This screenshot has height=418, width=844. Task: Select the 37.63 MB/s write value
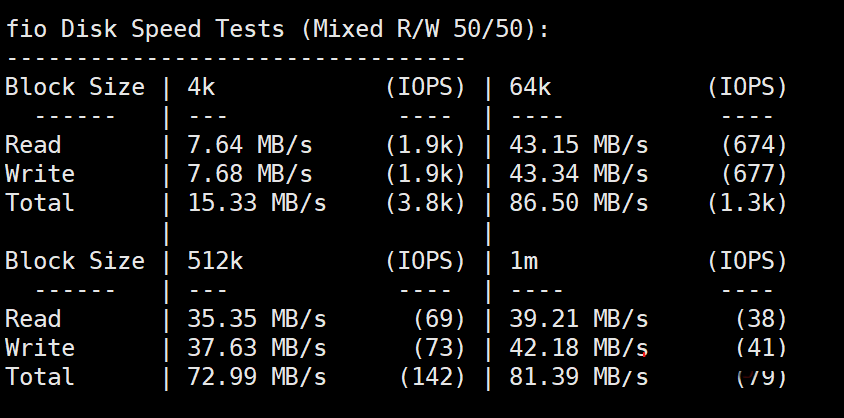[x=257, y=348]
